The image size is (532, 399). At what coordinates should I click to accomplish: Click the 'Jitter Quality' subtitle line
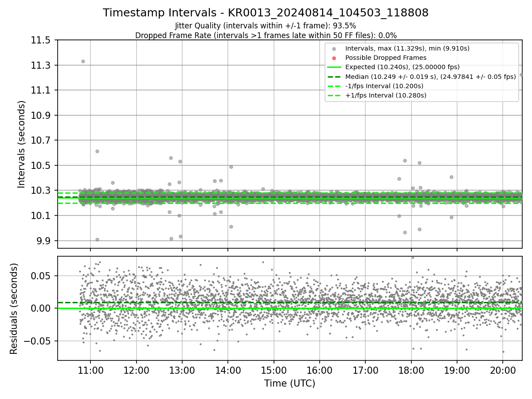click(266, 26)
